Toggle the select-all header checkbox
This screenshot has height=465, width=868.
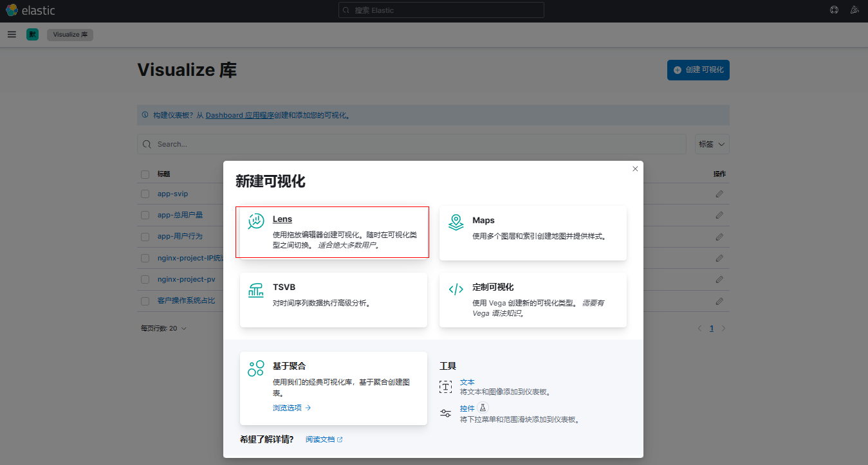(x=145, y=174)
